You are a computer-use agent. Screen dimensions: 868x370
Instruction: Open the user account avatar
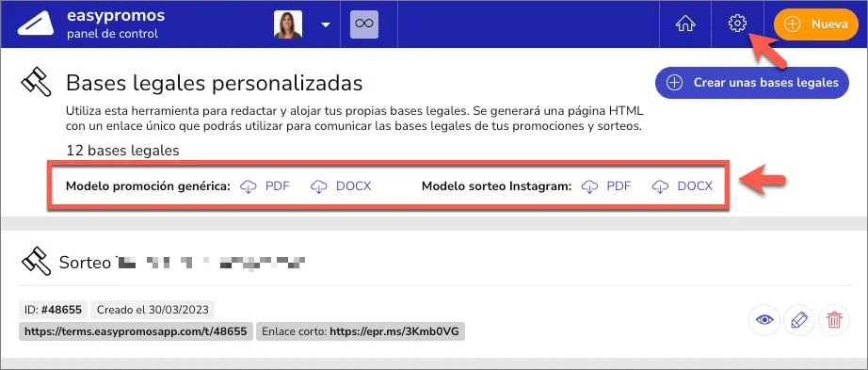coord(288,24)
